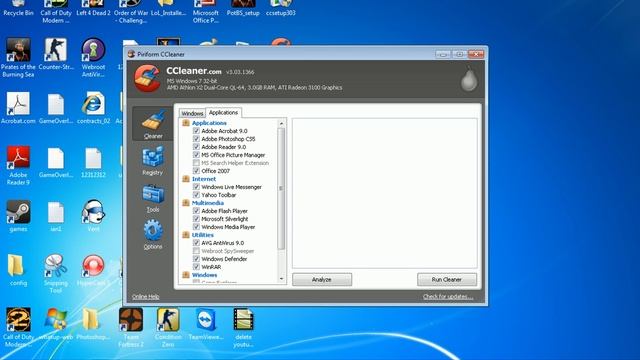Select the Webroot AntiVirus desktop shortcut
The image size is (640, 360).
[93, 58]
